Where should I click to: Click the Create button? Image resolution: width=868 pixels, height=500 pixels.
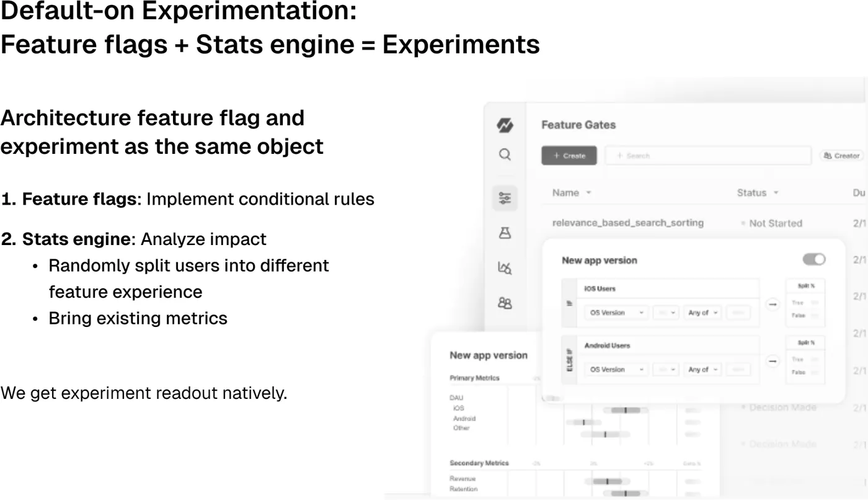569,156
